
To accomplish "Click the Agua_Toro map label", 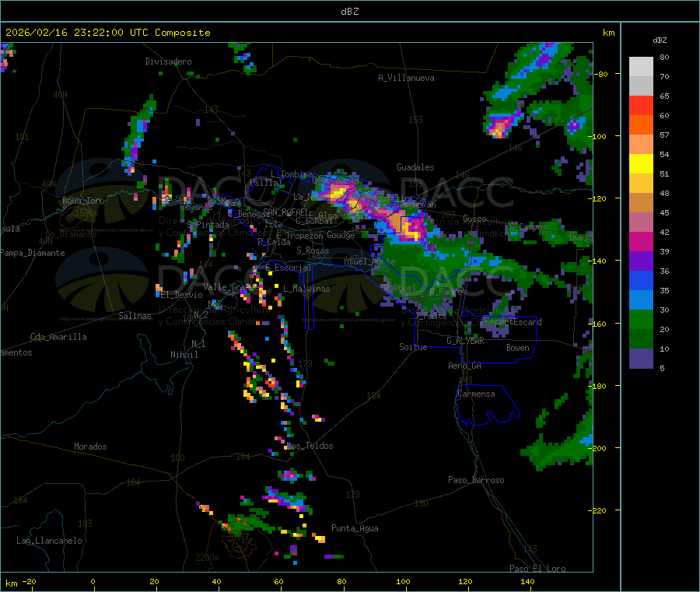I will pyautogui.click(x=83, y=201).
